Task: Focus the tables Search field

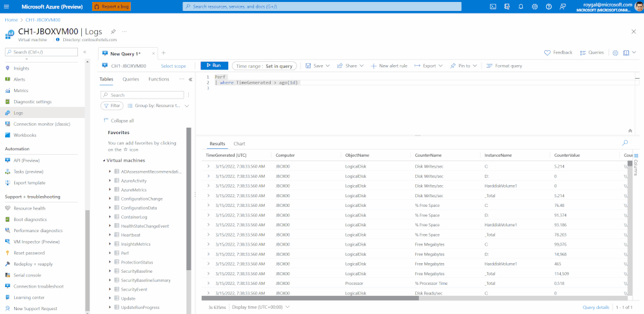Action: point(143,95)
